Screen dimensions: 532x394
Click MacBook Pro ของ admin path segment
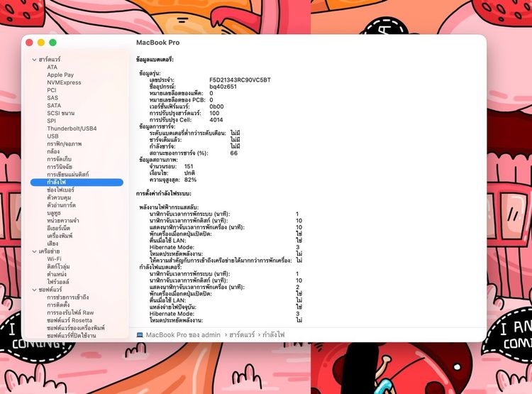click(183, 335)
